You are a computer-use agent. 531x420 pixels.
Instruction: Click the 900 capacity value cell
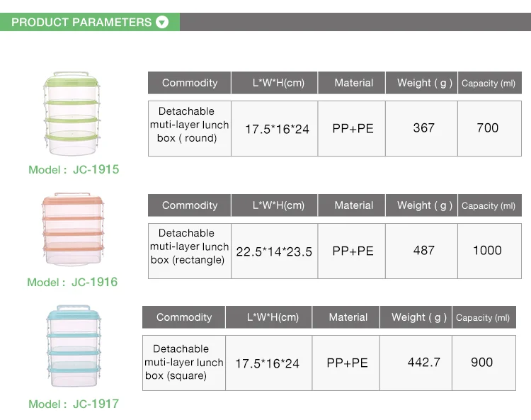point(482,362)
